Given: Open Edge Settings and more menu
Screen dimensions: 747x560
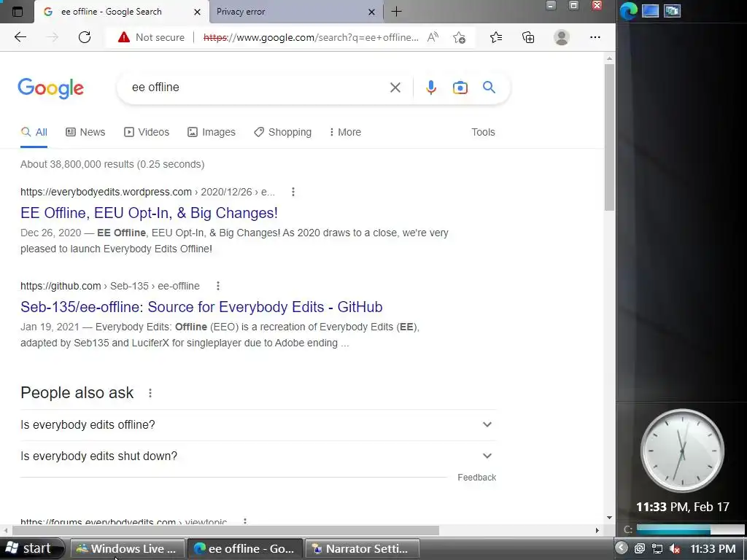Looking at the screenshot, I should point(595,37).
